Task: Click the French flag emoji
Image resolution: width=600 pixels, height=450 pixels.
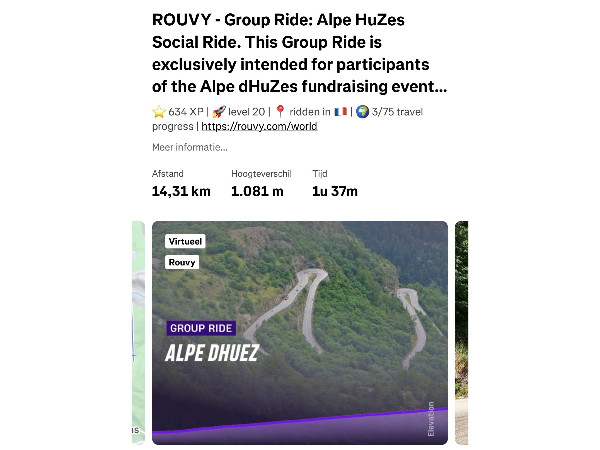Action: [x=338, y=112]
